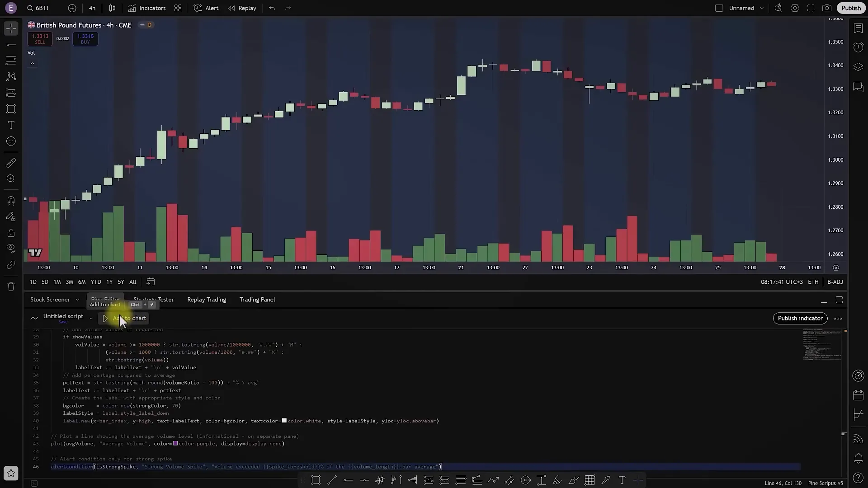Open the 4h interval dropdown
Screen dimensions: 868x488
[x=92, y=8]
